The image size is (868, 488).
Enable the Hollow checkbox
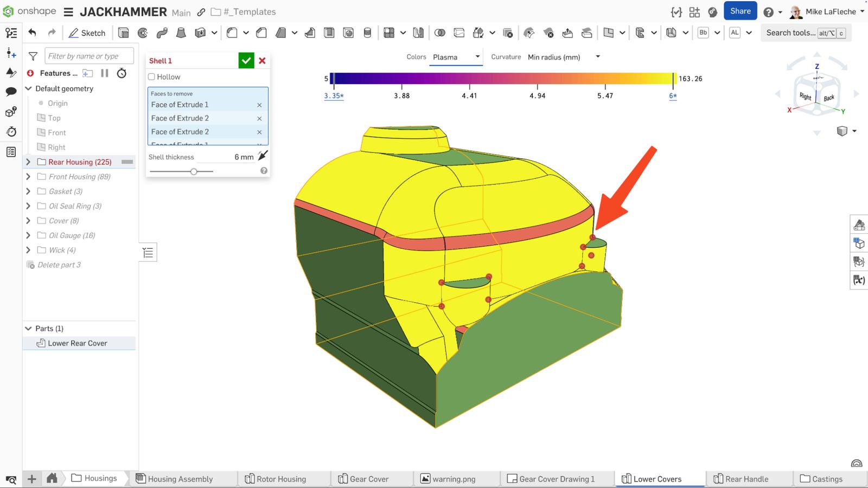click(x=152, y=77)
